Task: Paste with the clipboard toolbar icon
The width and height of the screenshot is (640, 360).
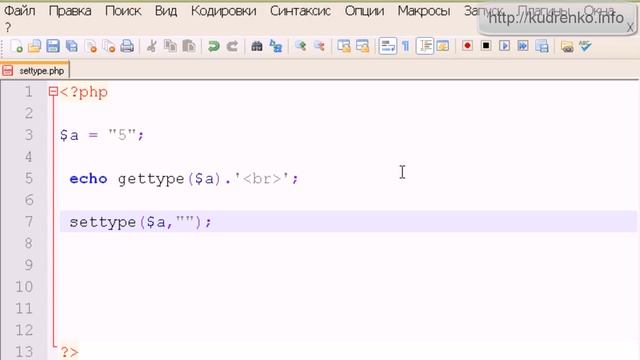Action: pos(189,46)
